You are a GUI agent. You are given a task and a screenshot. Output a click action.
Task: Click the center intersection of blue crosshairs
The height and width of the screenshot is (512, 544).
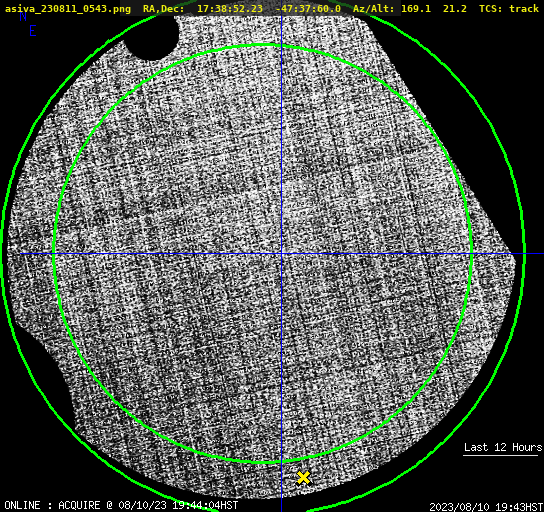[x=281, y=254]
